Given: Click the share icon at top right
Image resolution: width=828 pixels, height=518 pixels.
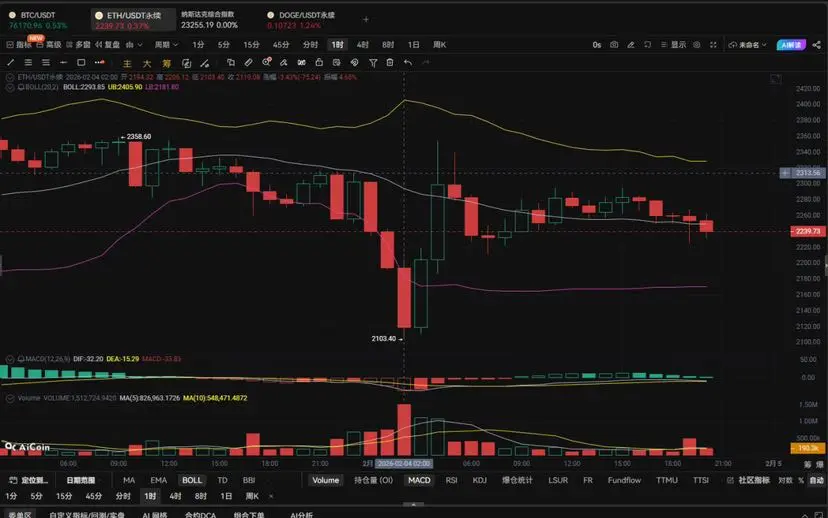Looking at the screenshot, I should click(x=816, y=45).
